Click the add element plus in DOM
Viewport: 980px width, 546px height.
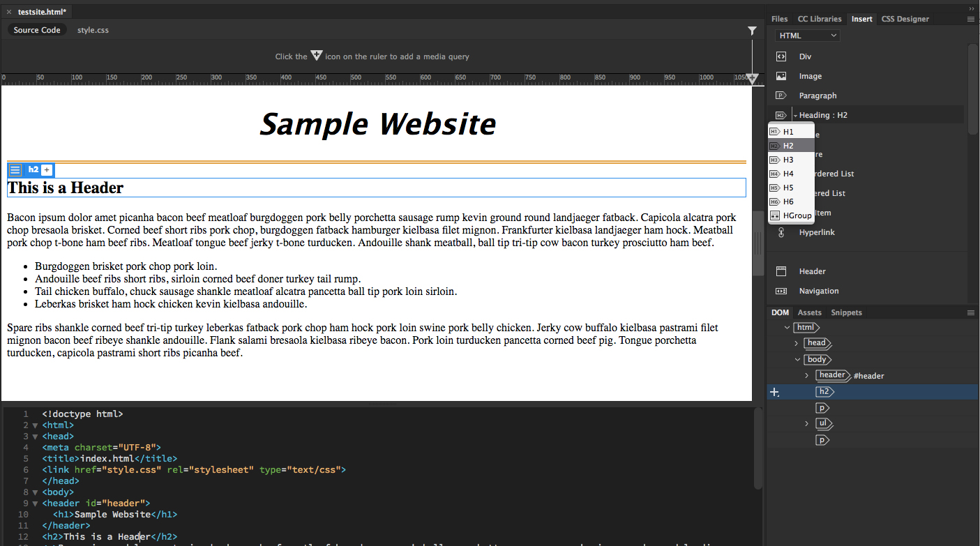click(774, 393)
